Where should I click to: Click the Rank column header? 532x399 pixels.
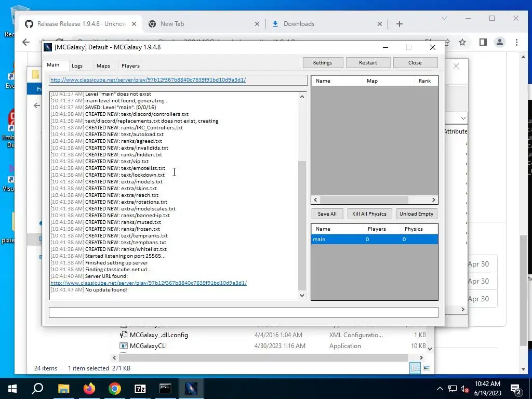click(x=426, y=81)
